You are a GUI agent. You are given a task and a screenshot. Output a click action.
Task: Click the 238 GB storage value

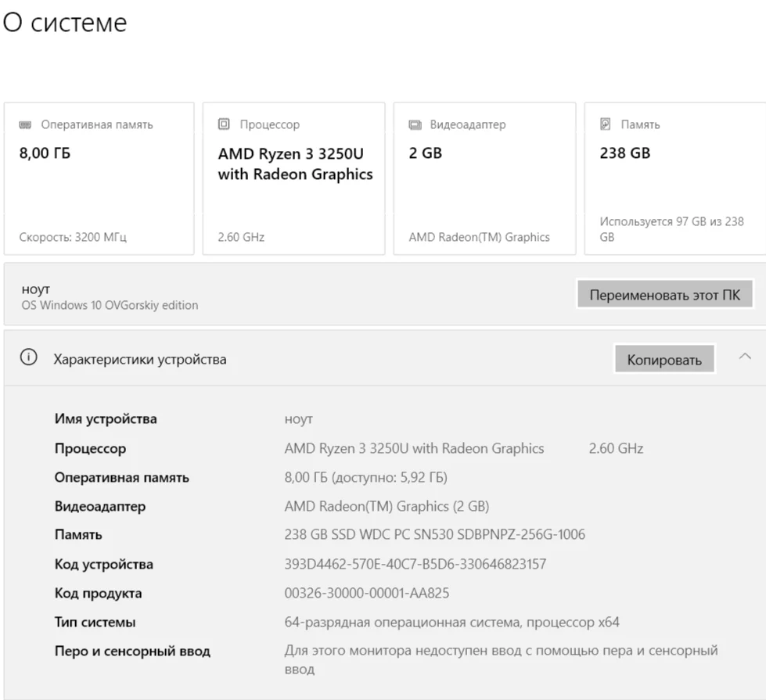point(625,153)
